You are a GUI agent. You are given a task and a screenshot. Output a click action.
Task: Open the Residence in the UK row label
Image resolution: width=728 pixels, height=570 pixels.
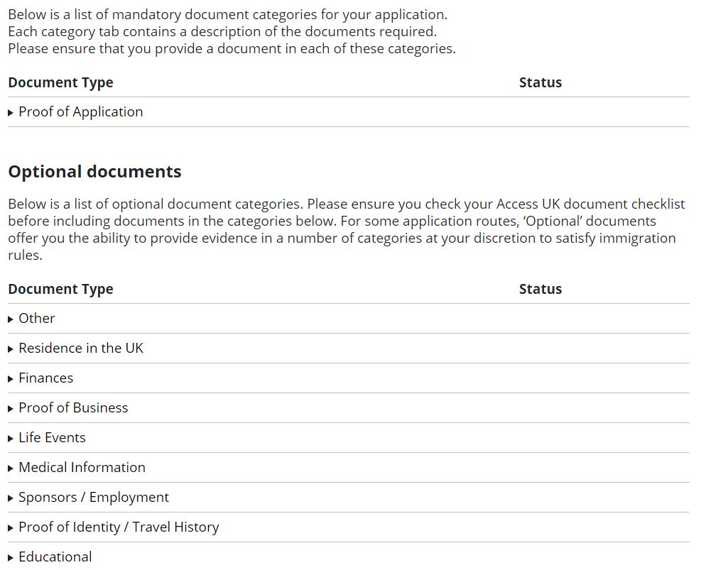coord(80,349)
